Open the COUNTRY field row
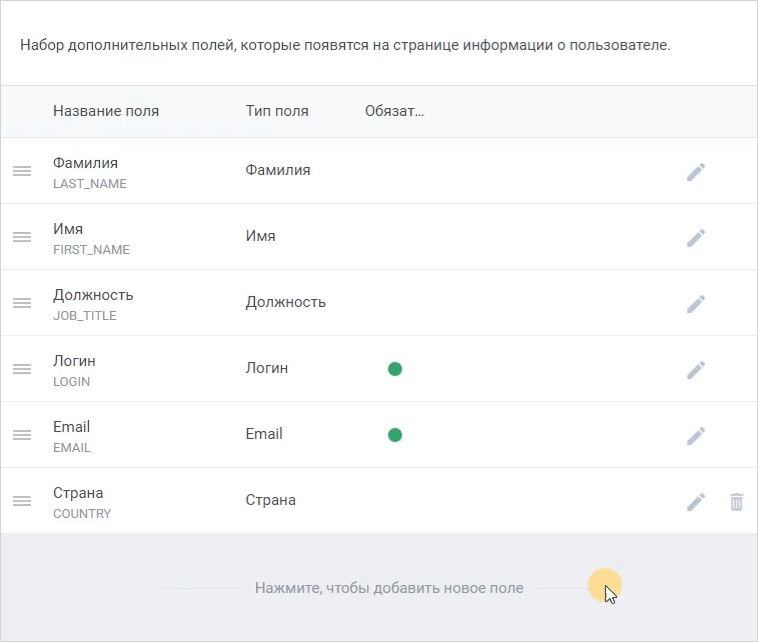 [379, 501]
